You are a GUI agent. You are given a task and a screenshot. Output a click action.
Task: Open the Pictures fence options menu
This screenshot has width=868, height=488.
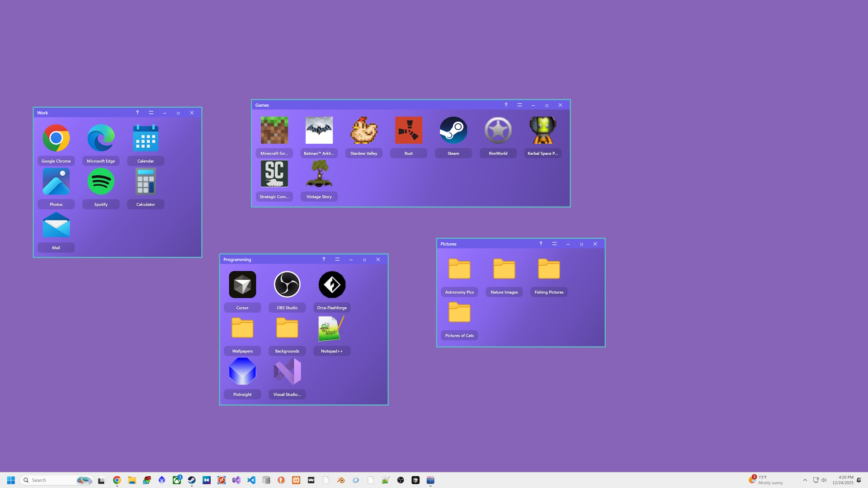(x=554, y=244)
